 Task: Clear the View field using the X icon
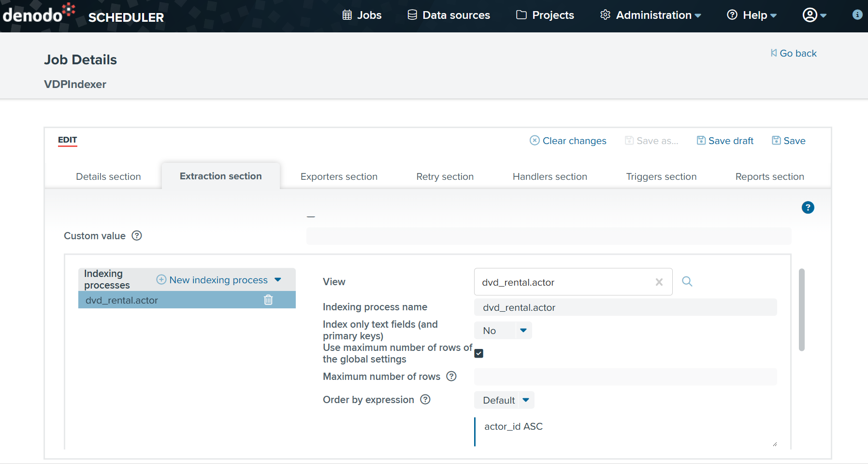tap(659, 282)
